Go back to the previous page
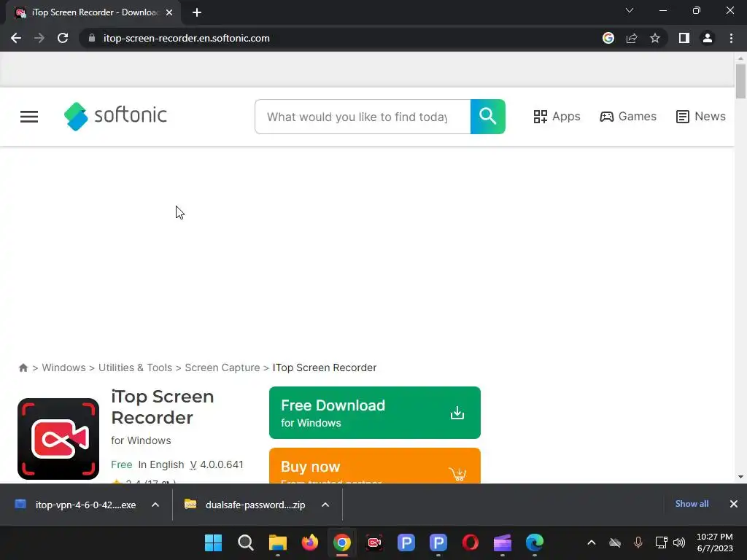 [16, 38]
